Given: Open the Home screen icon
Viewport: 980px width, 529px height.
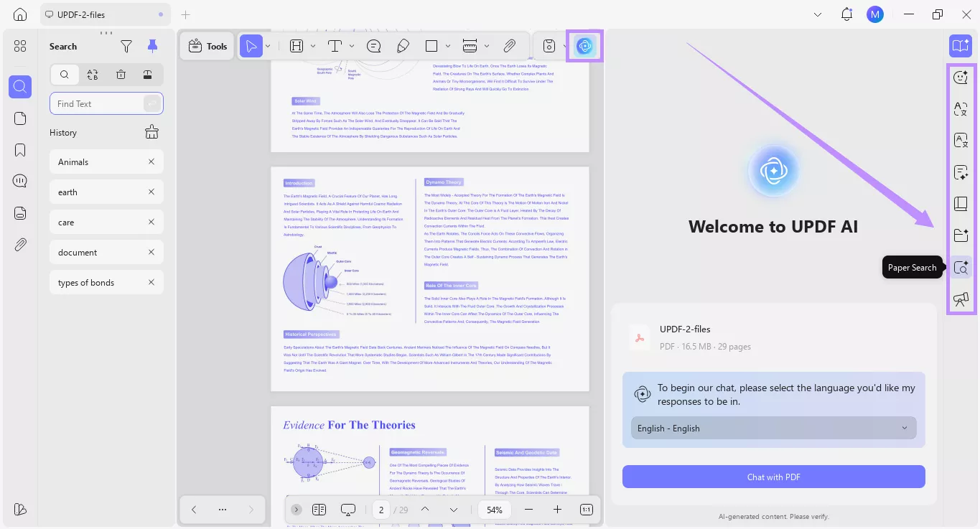Looking at the screenshot, I should pos(20,14).
